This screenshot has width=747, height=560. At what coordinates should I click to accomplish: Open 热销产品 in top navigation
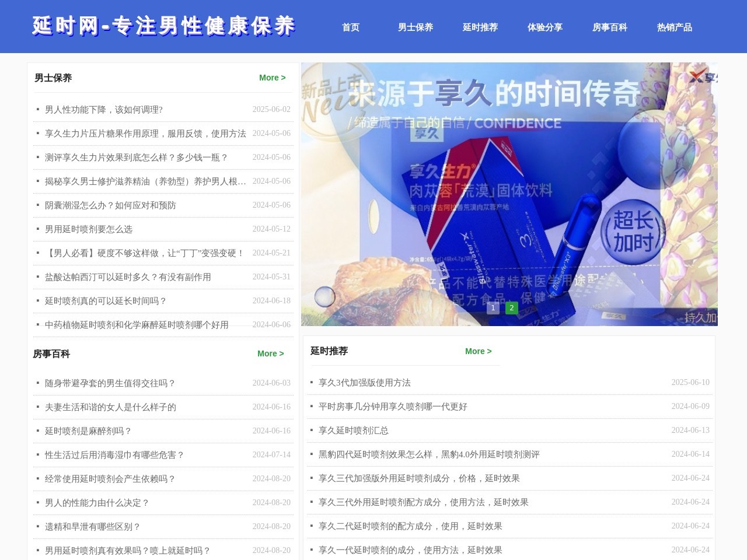tap(674, 27)
